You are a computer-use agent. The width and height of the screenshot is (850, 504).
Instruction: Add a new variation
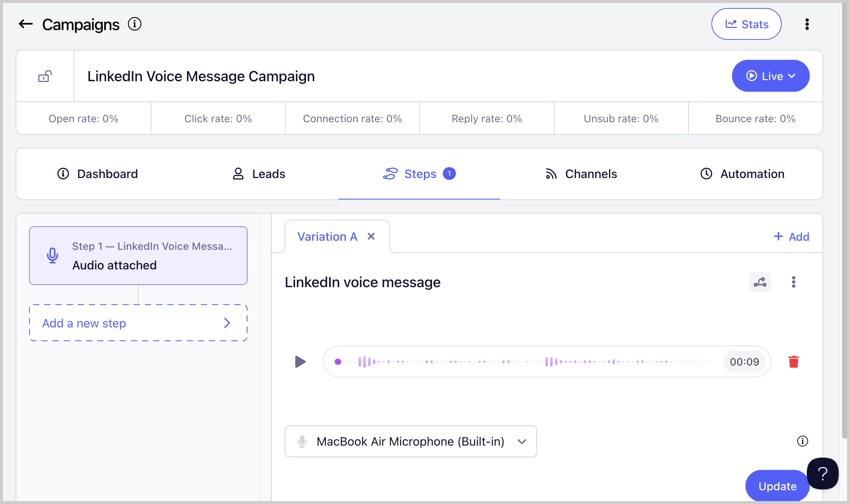(792, 237)
